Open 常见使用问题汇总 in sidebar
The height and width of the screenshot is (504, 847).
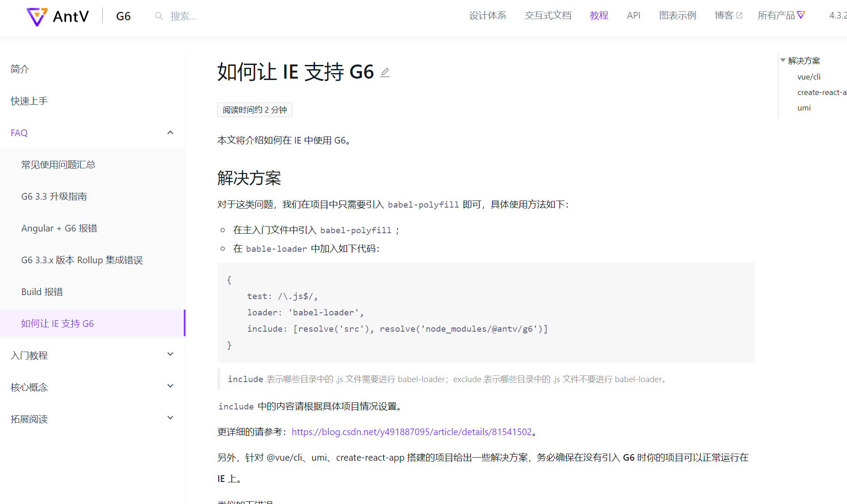pos(58,164)
